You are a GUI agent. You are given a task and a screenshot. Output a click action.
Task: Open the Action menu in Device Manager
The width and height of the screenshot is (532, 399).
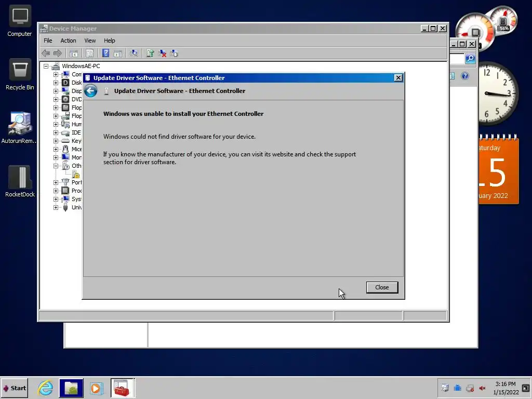click(68, 41)
